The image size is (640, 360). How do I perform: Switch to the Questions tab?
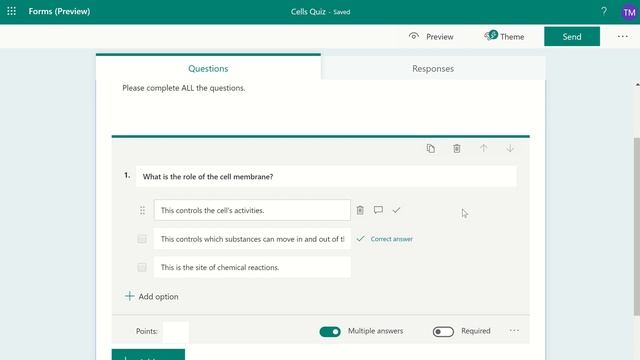click(208, 68)
